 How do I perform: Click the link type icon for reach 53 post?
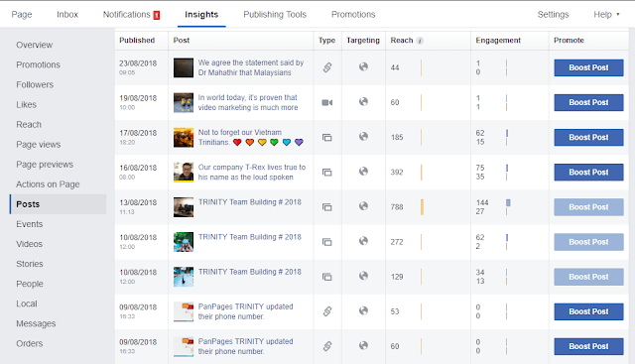[327, 311]
